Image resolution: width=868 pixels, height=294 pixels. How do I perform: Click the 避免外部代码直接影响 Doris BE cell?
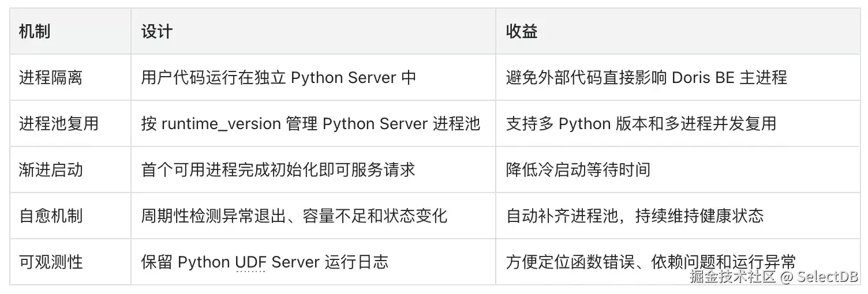click(677, 77)
